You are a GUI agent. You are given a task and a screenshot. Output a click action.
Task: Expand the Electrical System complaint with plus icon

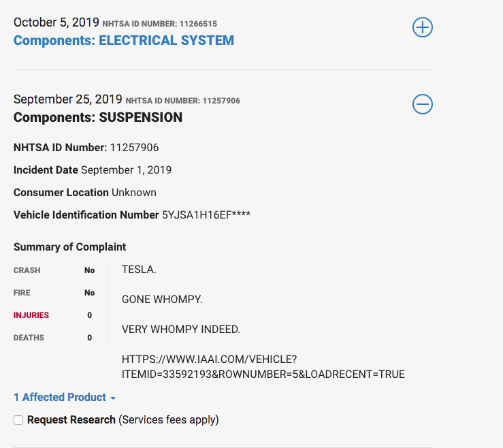coord(423,28)
